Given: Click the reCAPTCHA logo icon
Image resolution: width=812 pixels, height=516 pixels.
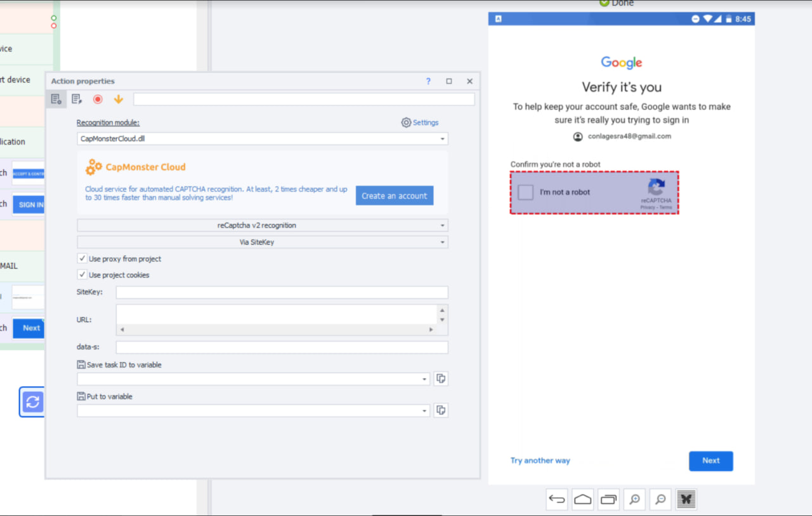Looking at the screenshot, I should (656, 187).
